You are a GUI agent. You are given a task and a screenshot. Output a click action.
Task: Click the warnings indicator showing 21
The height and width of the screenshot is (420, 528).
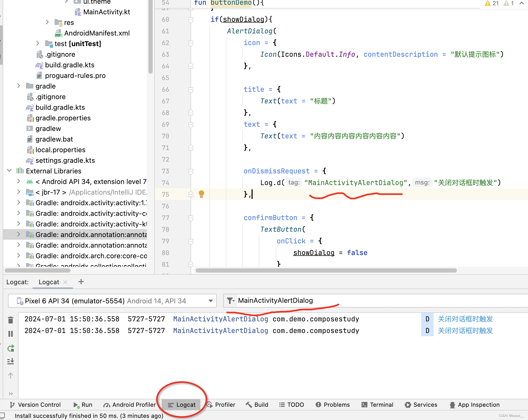click(x=492, y=3)
